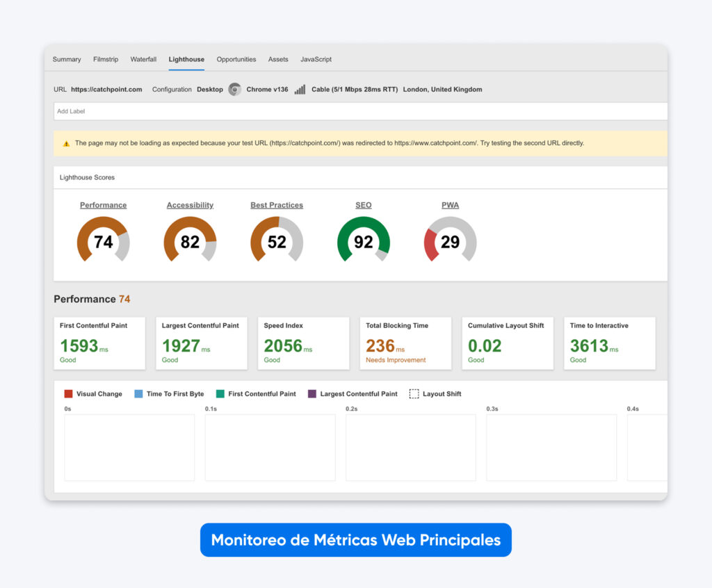
Task: Select the Chrome browser icon
Action: 234,89
